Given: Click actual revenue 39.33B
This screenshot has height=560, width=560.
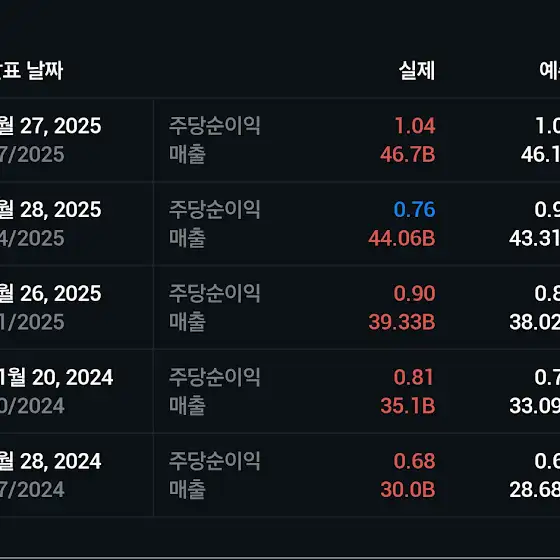Looking at the screenshot, I should pos(402,322).
